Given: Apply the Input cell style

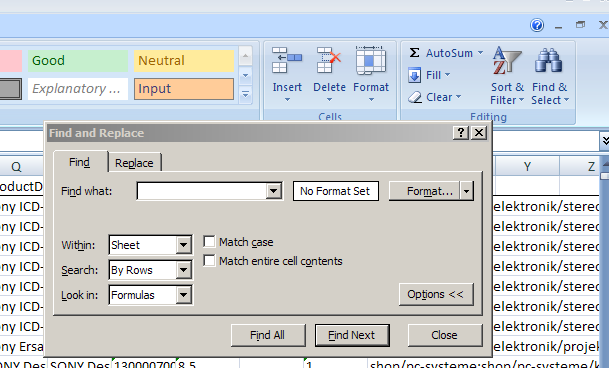Looking at the screenshot, I should 184,89.
